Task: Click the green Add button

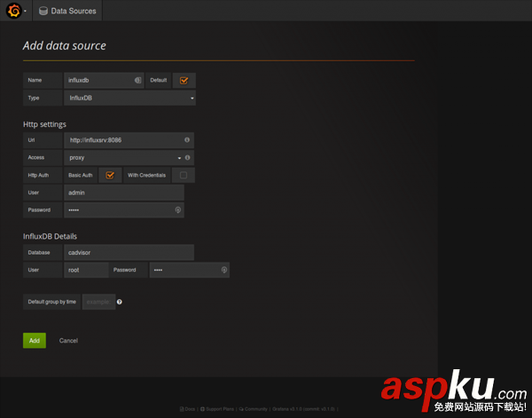Action: pos(35,341)
